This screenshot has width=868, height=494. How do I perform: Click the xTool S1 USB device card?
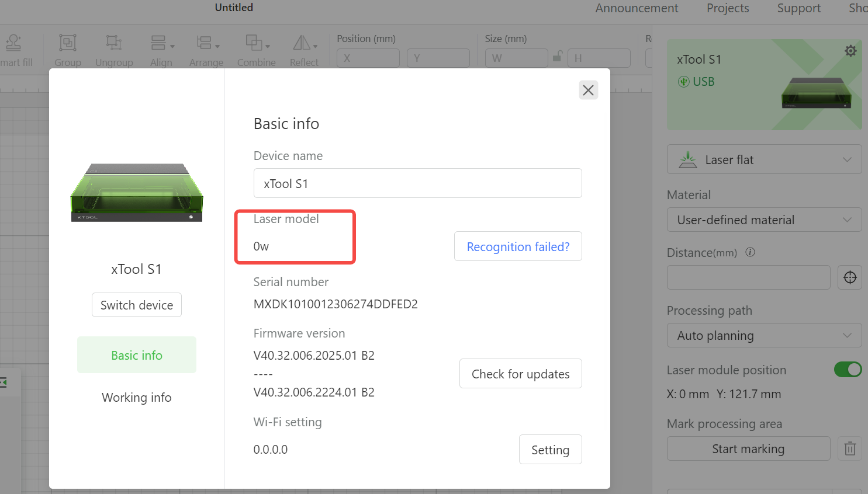765,85
